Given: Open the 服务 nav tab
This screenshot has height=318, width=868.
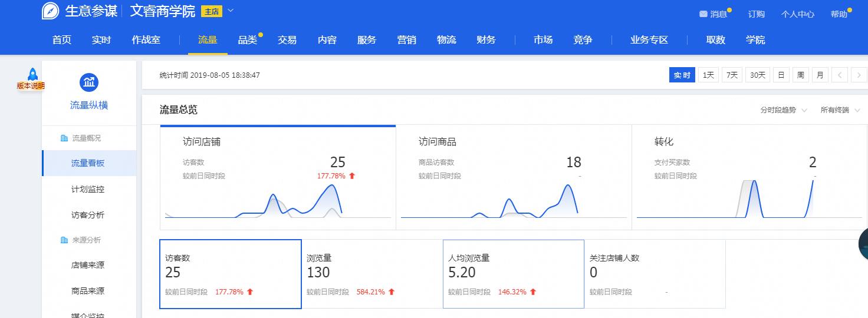Looking at the screenshot, I should pyautogui.click(x=367, y=40).
